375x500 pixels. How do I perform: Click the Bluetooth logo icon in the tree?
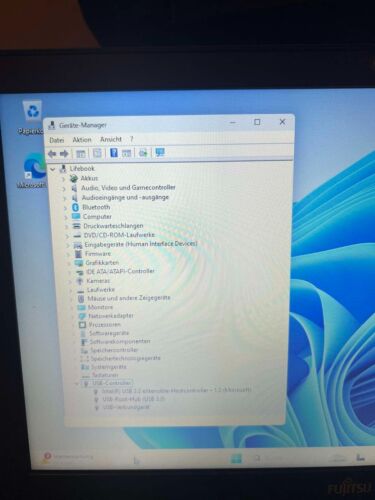[x=76, y=207]
